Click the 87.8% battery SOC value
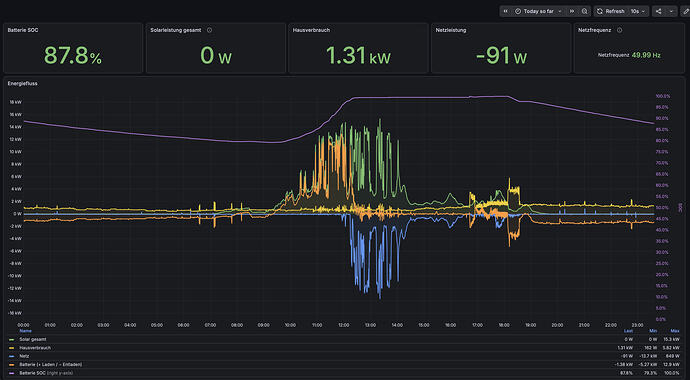The image size is (690, 380). coord(73,55)
